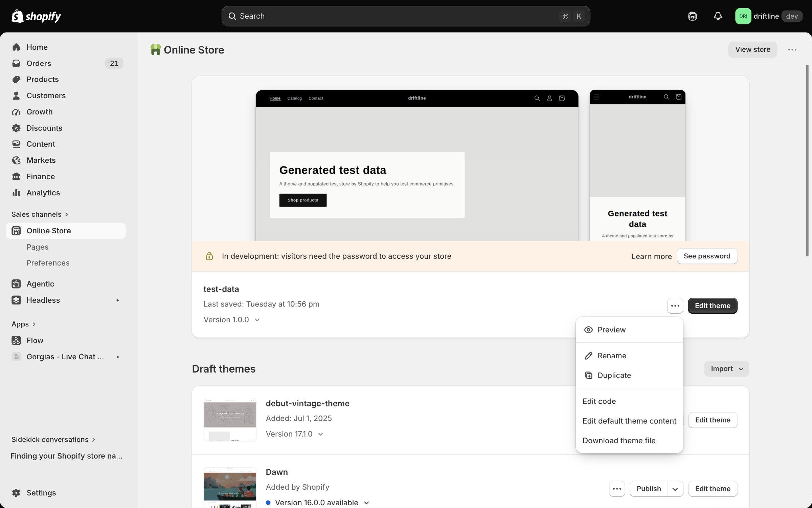The width and height of the screenshot is (812, 508).
Task: Click the dev badge beside driftline
Action: 792,16
